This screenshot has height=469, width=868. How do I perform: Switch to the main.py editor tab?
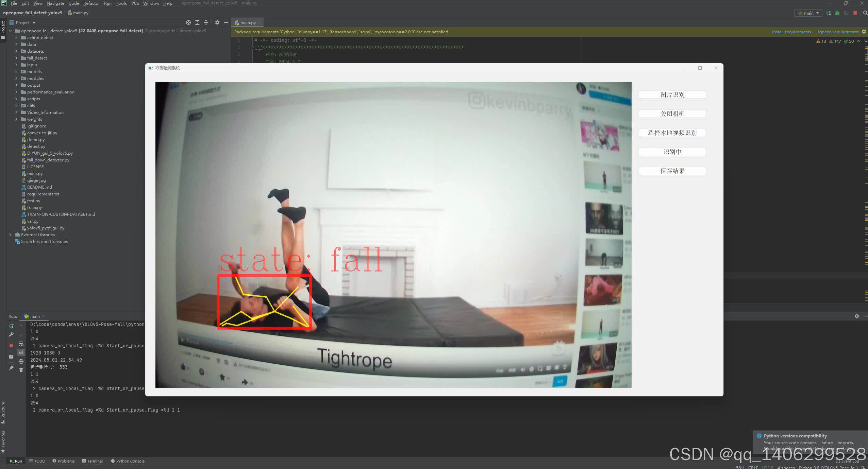click(x=248, y=23)
